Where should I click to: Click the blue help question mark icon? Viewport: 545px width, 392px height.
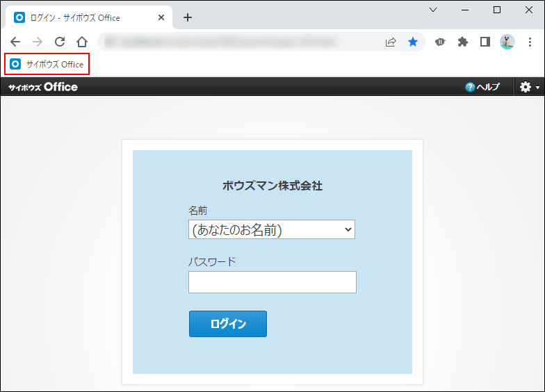tap(470, 88)
